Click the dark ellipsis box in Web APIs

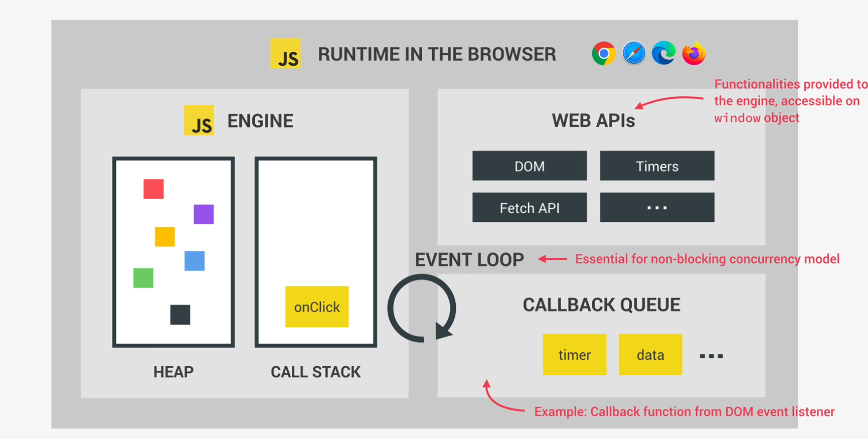(x=657, y=207)
